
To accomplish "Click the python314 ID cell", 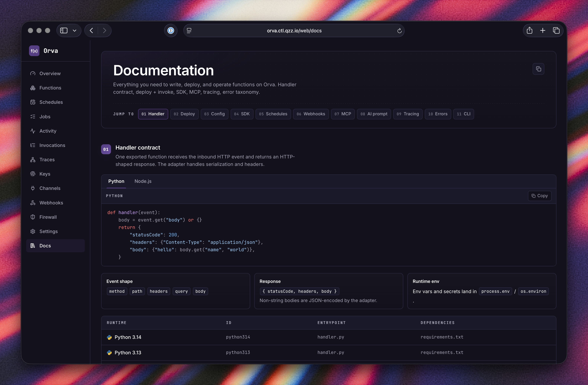I will pyautogui.click(x=238, y=337).
